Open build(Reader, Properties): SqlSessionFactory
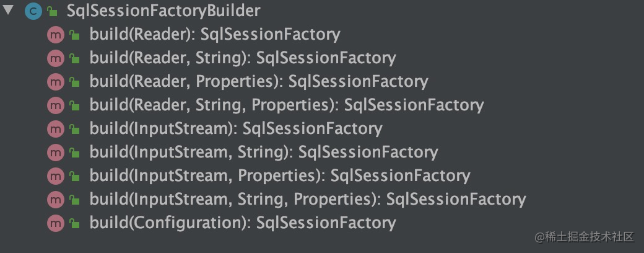Viewport: 644px width, 253px height. tap(259, 82)
